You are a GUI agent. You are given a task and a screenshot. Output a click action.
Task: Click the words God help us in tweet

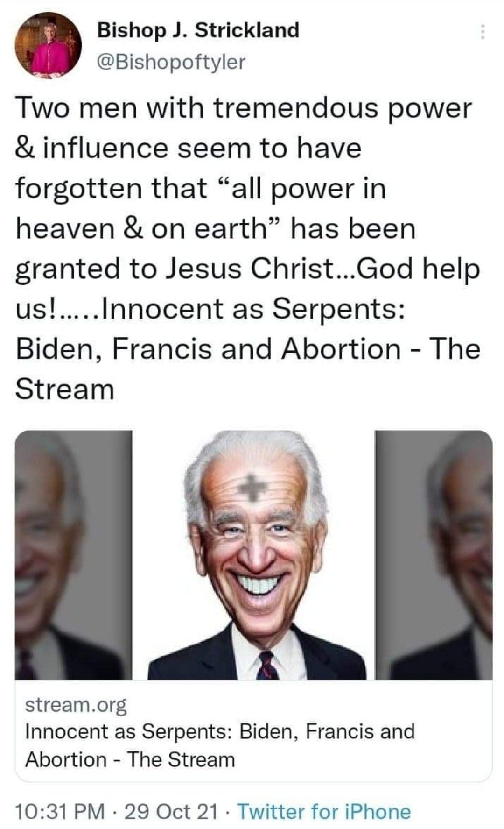248,289
